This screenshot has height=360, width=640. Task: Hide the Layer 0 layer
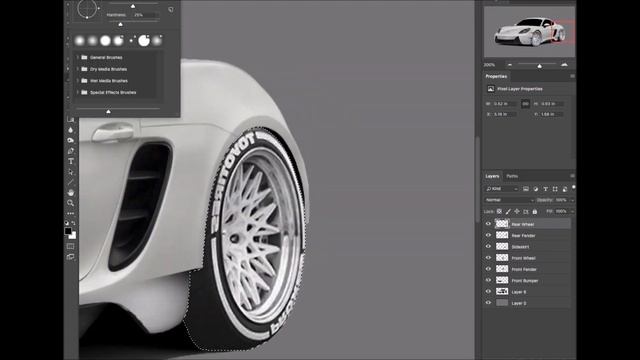point(488,303)
